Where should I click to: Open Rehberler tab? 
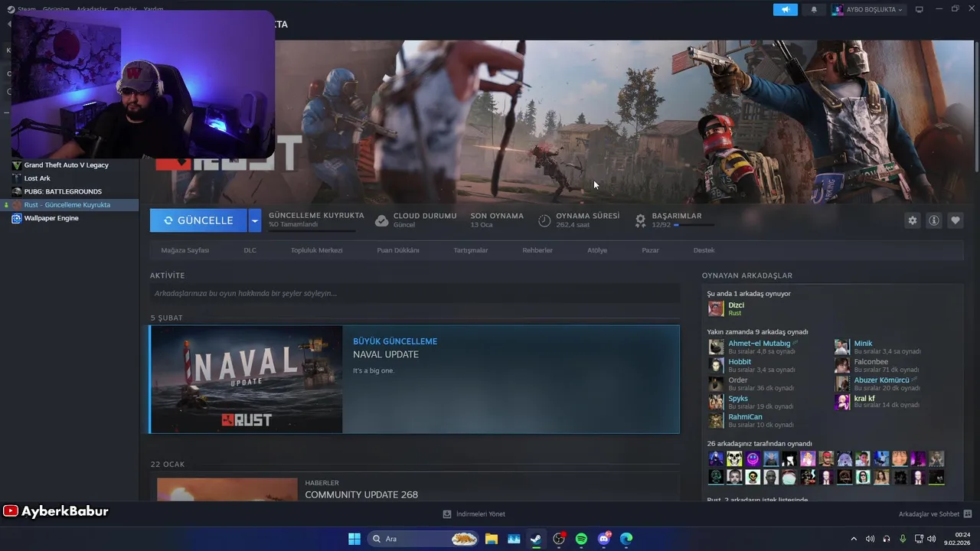tap(537, 250)
